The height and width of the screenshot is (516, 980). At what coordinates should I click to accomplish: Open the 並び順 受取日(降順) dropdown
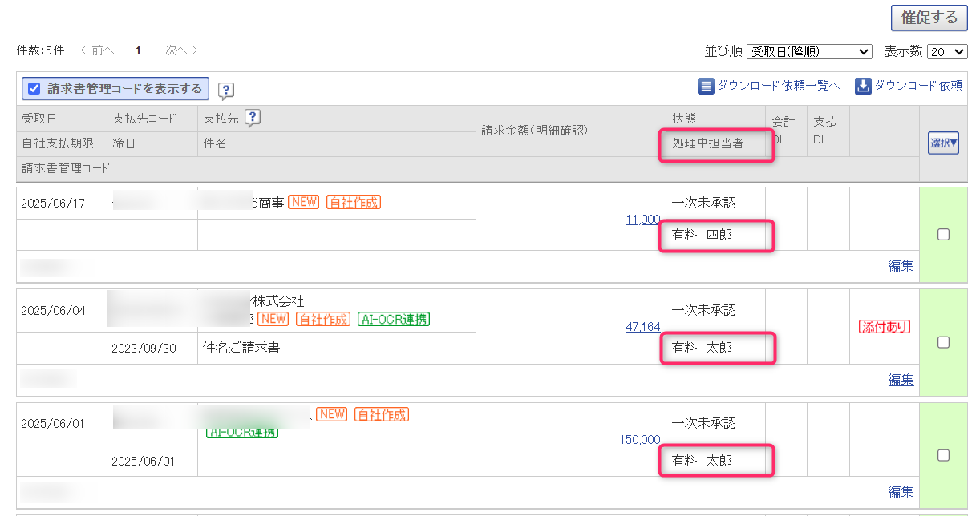click(809, 51)
